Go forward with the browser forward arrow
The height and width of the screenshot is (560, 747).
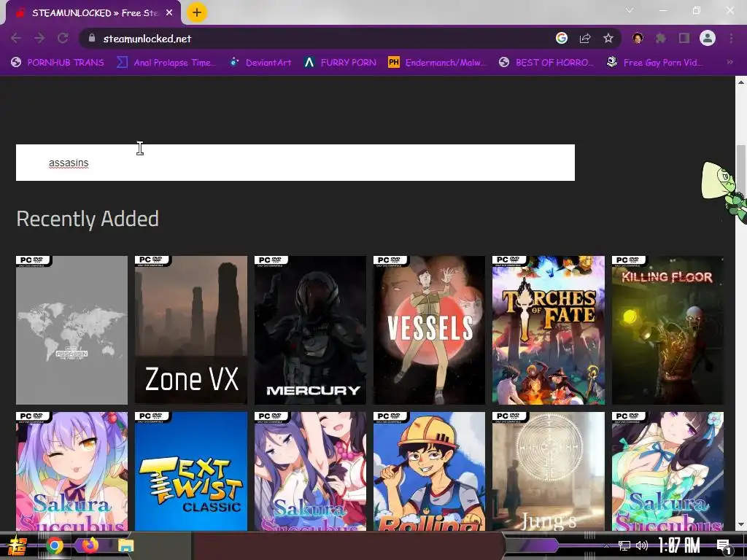click(39, 38)
